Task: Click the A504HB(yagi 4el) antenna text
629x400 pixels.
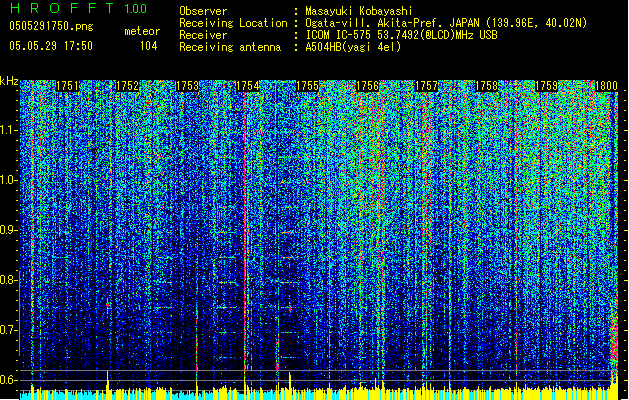Action: 353,47
